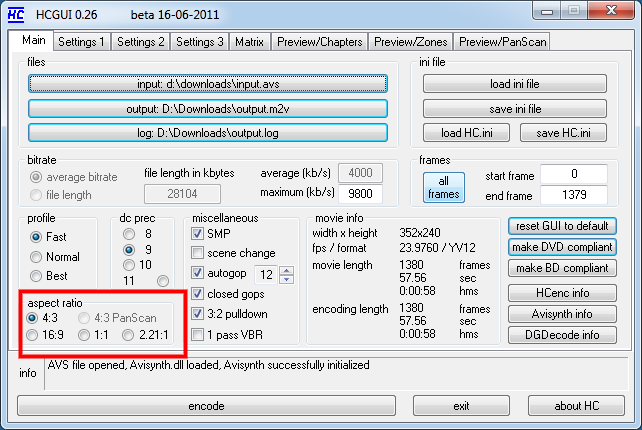Toggle the 3:2 pulldown checkbox
The image size is (642, 430).
click(x=197, y=314)
